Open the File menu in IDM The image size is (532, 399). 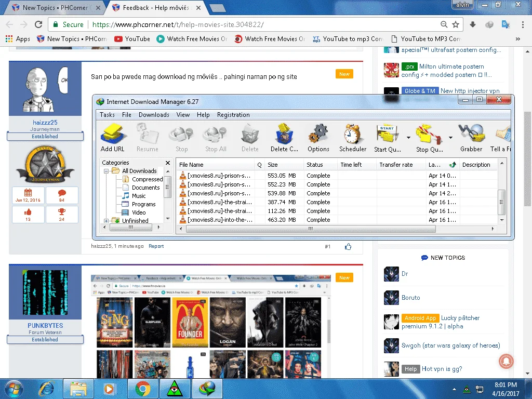[127, 115]
